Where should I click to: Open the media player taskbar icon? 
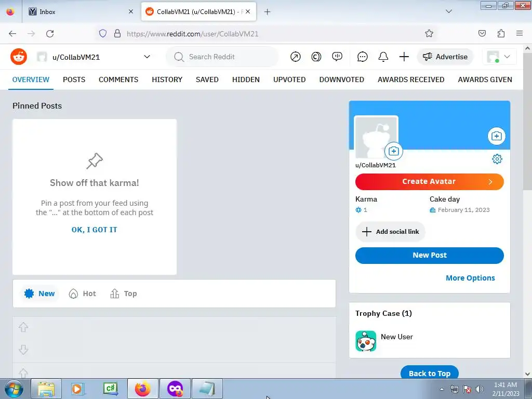click(78, 389)
